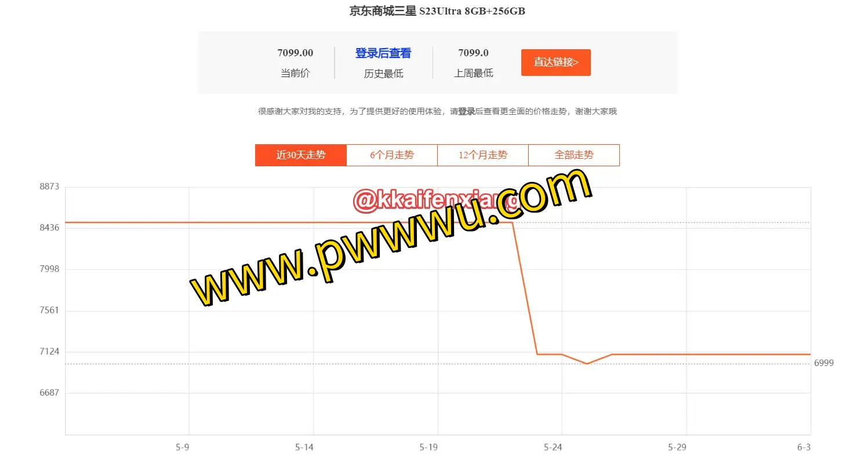Click the orange 直达链接> button
This screenshot has width=868, height=464.
tap(556, 63)
